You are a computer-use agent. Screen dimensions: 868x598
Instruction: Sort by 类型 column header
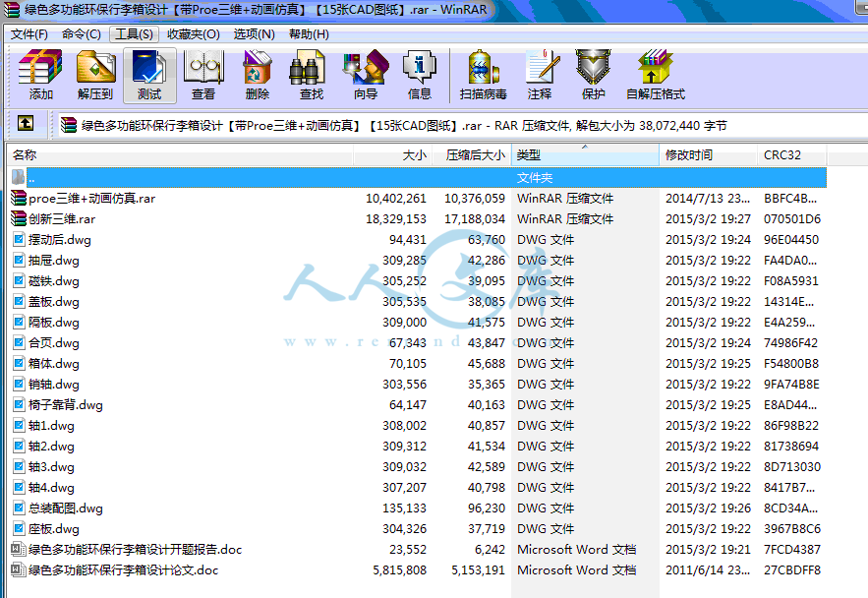[x=585, y=155]
